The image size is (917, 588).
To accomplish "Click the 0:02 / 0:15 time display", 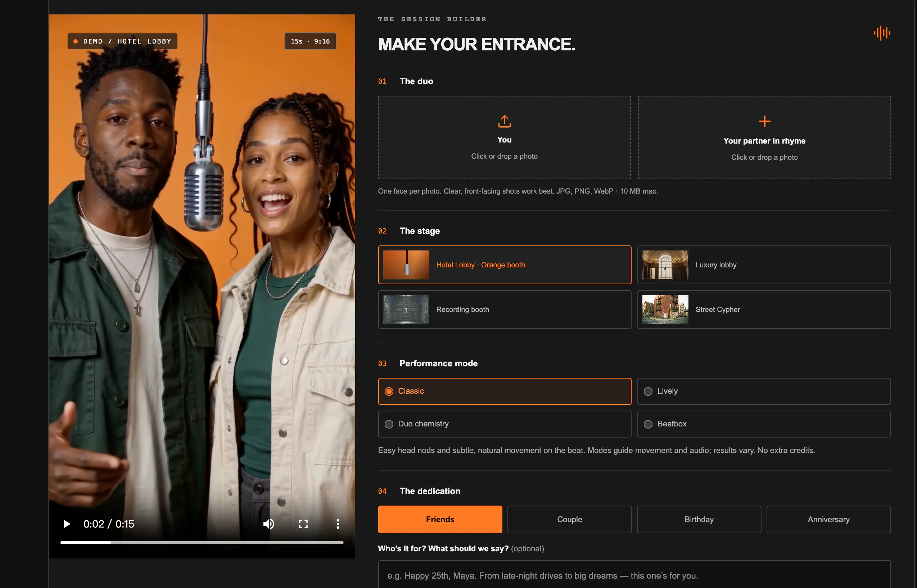I will [x=109, y=524].
